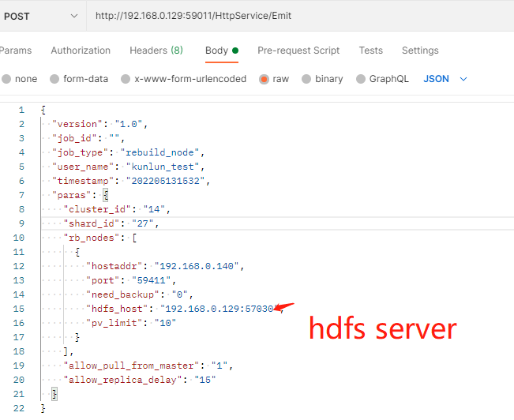Click the closing bracket on line 18
The width and height of the screenshot is (514, 420).
[x=66, y=351]
